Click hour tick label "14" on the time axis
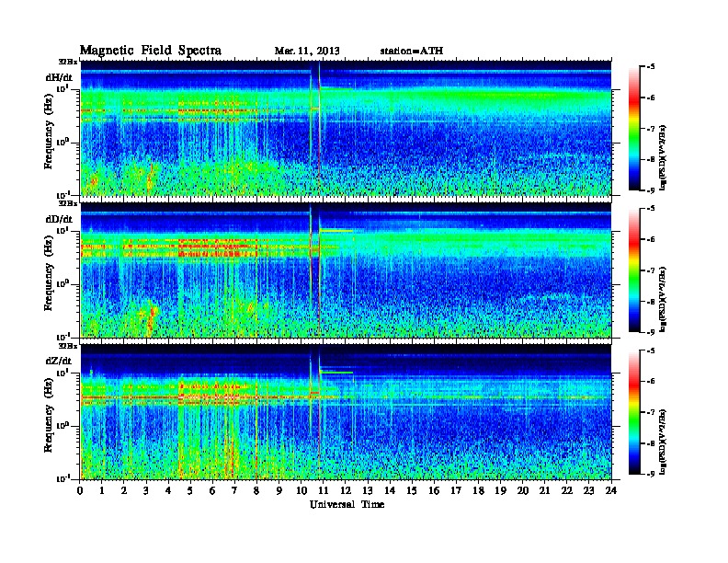The height and width of the screenshot is (563, 728). click(390, 490)
